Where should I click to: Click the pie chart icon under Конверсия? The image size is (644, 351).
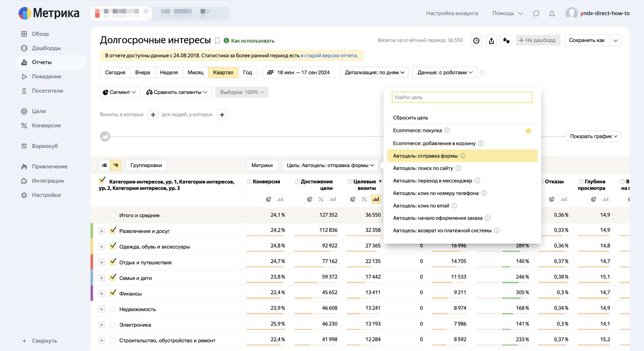(x=268, y=199)
